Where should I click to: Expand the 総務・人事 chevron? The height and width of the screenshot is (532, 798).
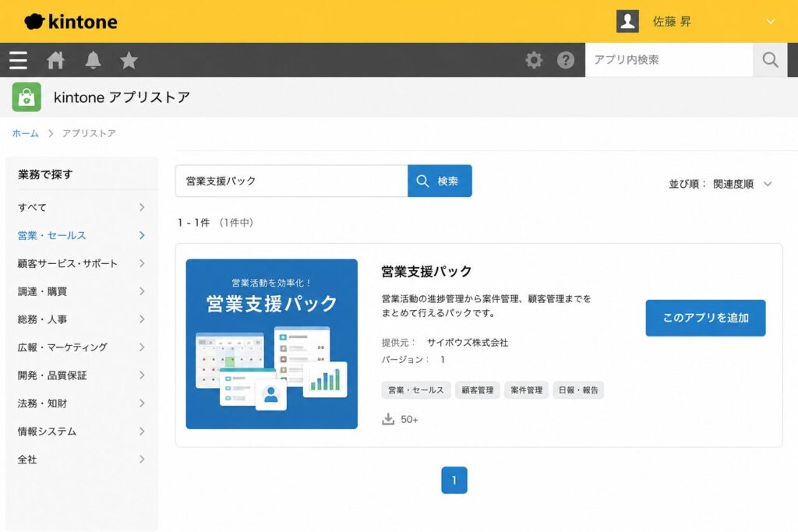142,319
